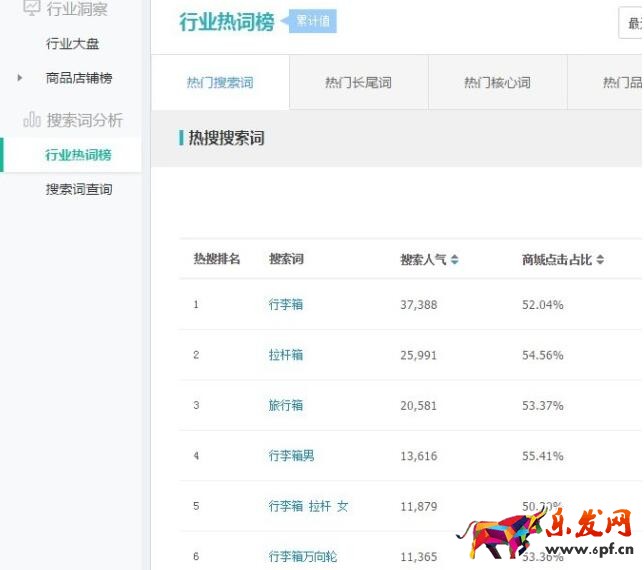This screenshot has height=570, width=644.
Task: Click the 热搜排名 column header
Action: (x=217, y=260)
